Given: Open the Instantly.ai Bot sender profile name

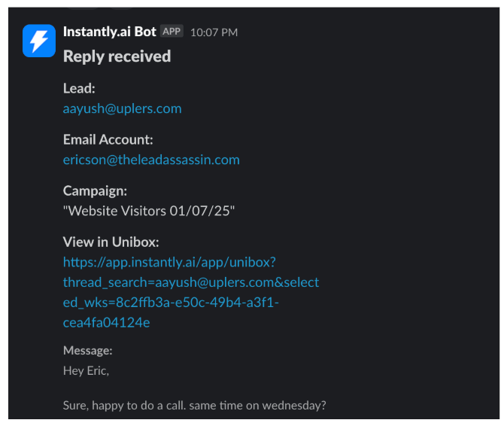Looking at the screenshot, I should (109, 32).
